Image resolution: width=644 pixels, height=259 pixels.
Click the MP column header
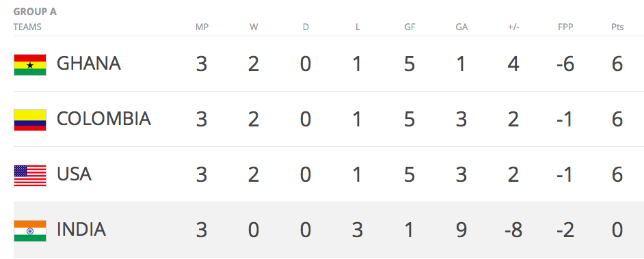click(202, 27)
